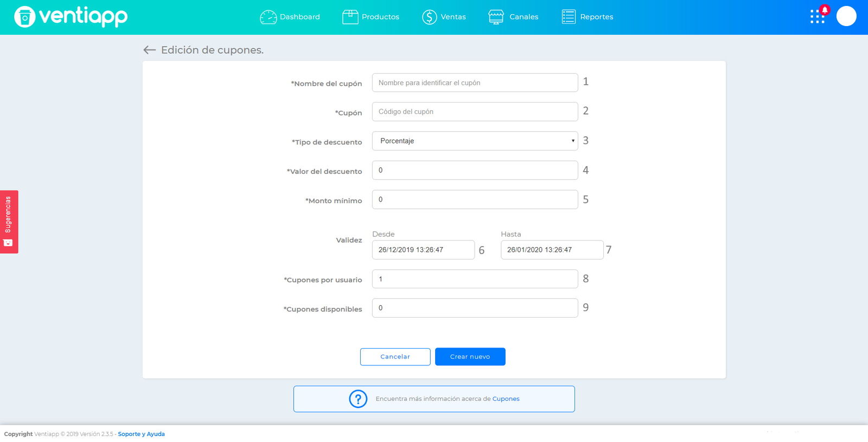The width and height of the screenshot is (868, 442).
Task: Expand the Tipo de descuento dropdown
Action: 475,141
